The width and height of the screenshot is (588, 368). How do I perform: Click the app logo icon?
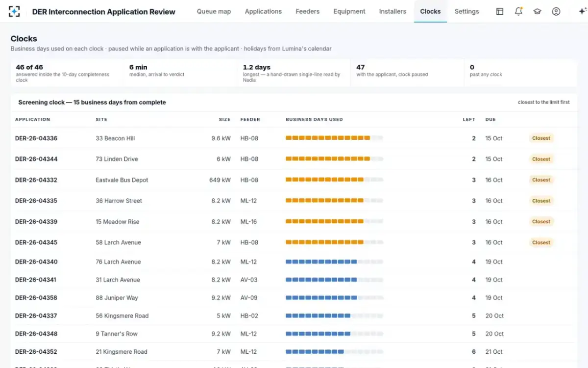click(x=14, y=11)
